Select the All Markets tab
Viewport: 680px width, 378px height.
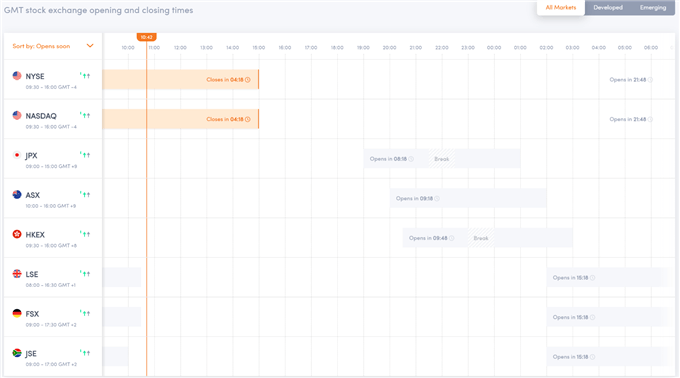(561, 7)
